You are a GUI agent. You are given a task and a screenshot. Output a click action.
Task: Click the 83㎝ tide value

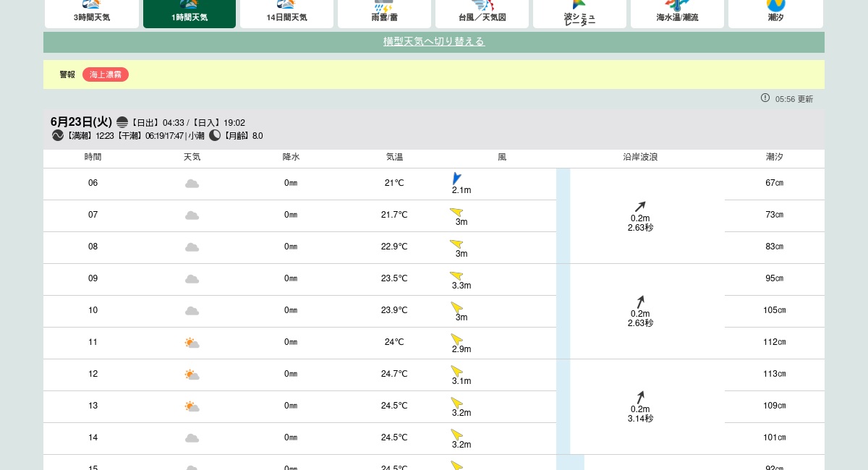point(775,247)
